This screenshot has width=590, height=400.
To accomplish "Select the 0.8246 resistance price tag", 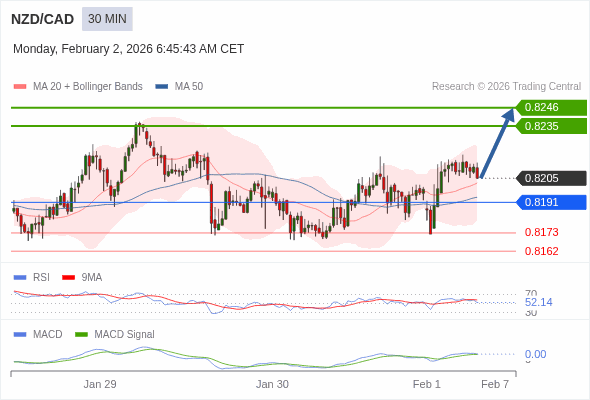I will [x=551, y=108].
